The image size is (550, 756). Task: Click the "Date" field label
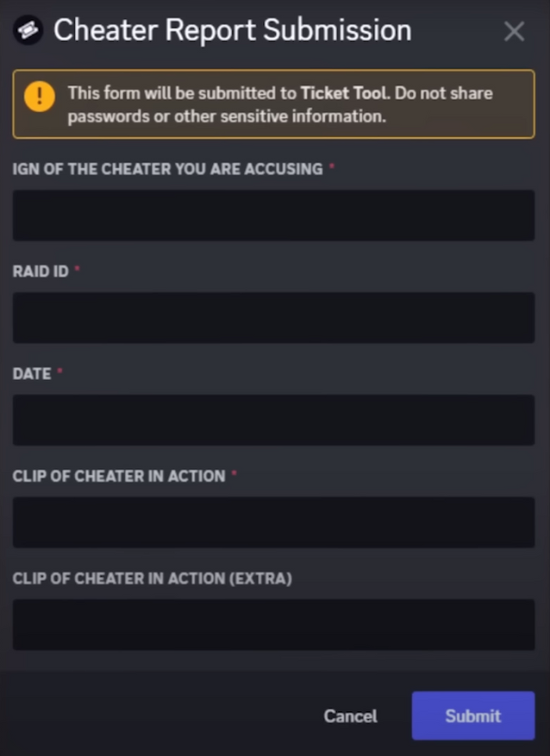(x=31, y=373)
